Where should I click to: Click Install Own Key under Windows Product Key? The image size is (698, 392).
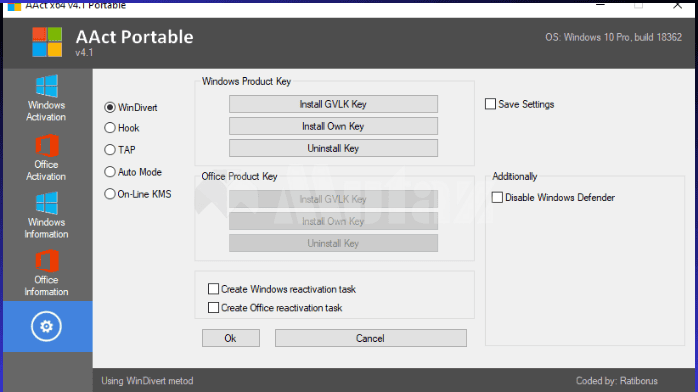tap(333, 126)
